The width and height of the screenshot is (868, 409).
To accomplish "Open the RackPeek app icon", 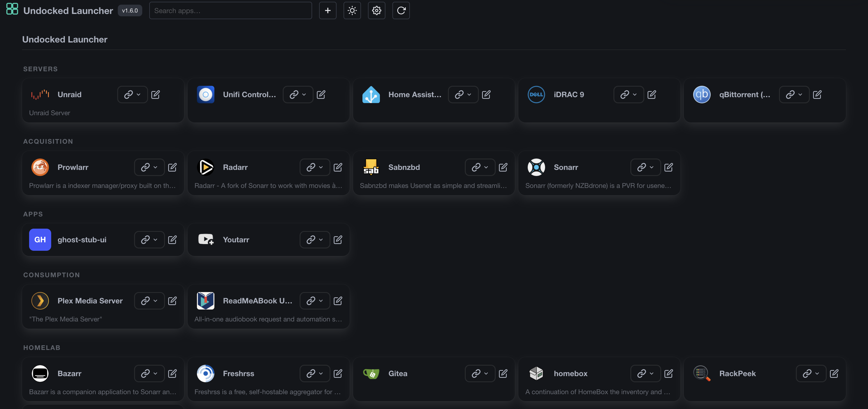I will pos(702,373).
